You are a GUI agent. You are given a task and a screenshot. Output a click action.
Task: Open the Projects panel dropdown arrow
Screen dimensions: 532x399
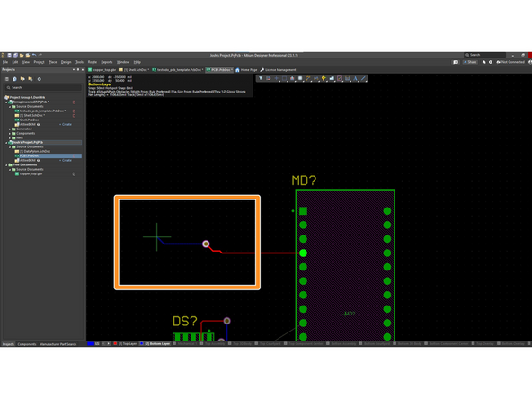click(x=74, y=69)
